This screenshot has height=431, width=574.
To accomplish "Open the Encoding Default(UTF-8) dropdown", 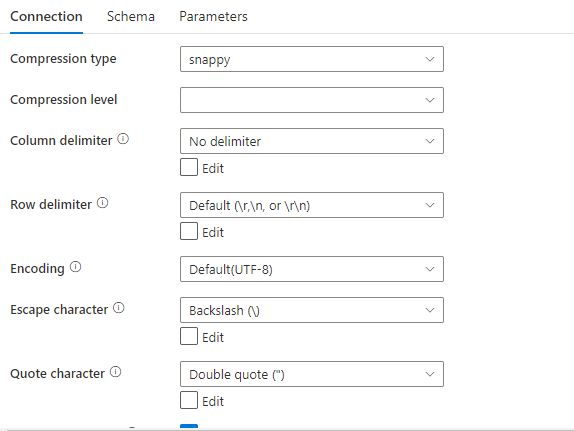I will pos(312,269).
